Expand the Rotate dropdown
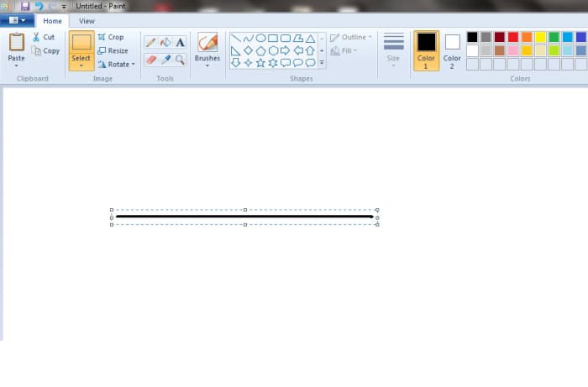The image size is (588, 387). [115, 64]
